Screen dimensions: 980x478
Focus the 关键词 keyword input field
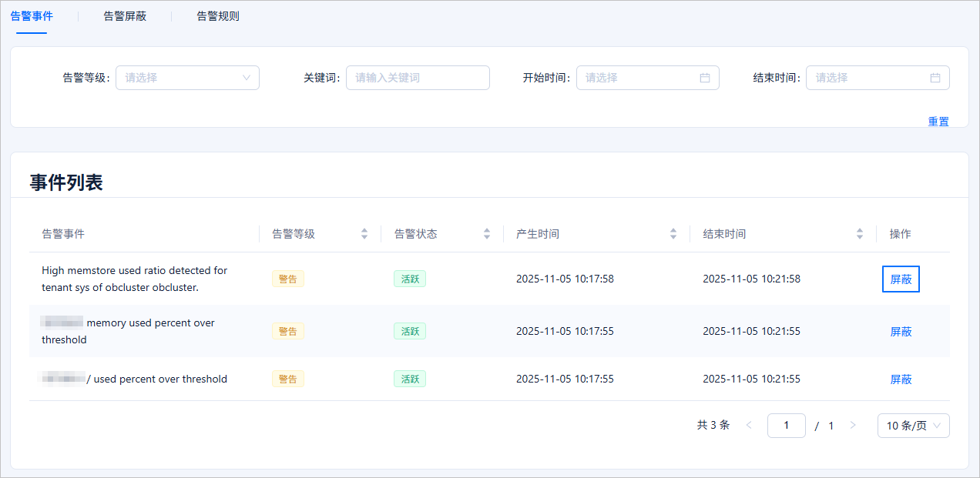tap(417, 78)
